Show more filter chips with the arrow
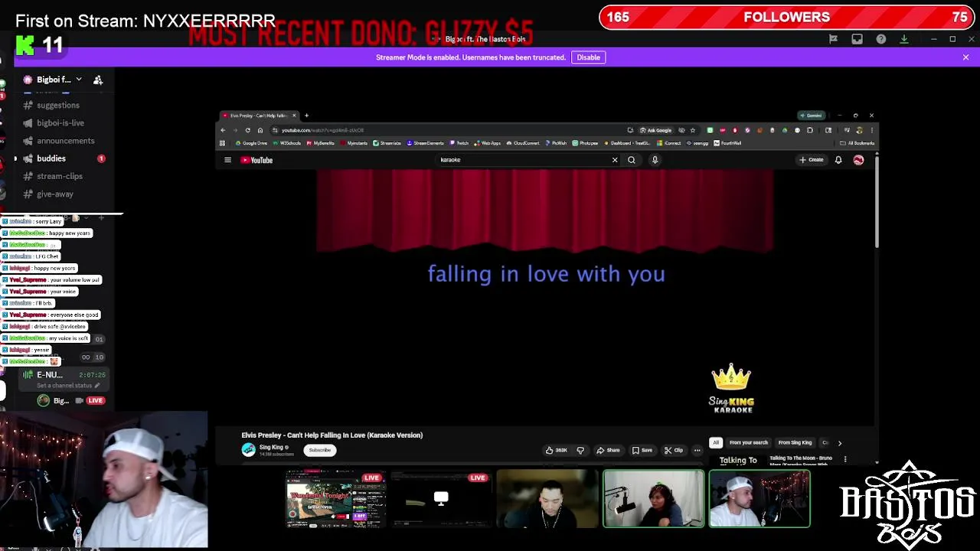Screen dimensions: 980x551 839,443
